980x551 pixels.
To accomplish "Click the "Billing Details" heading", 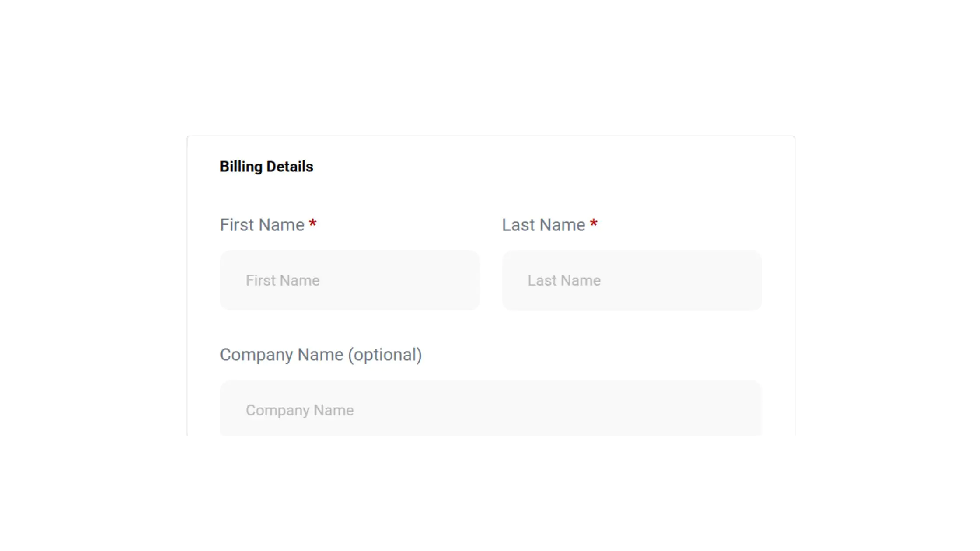I will click(266, 167).
